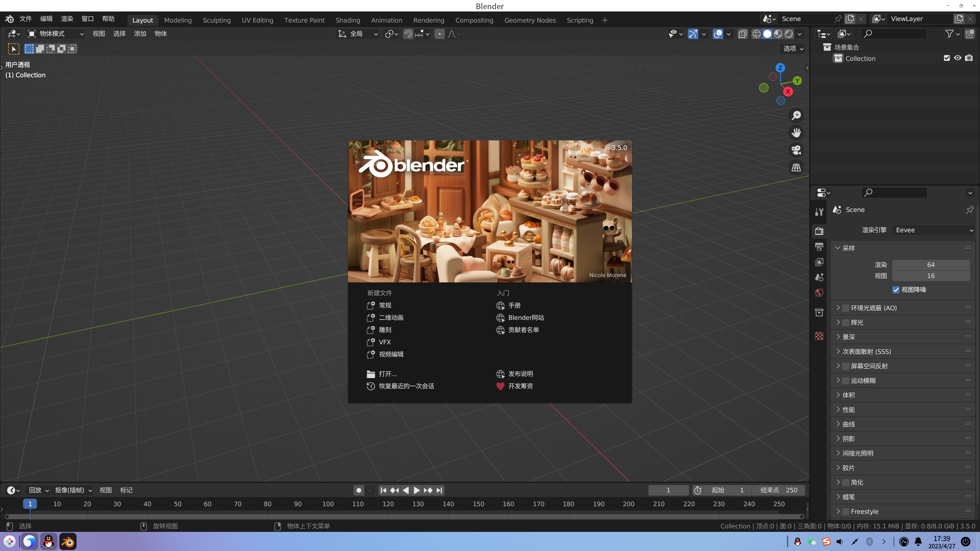Image resolution: width=980 pixels, height=551 pixels.
Task: Open the 物体模式 mode dropdown
Action: point(56,34)
